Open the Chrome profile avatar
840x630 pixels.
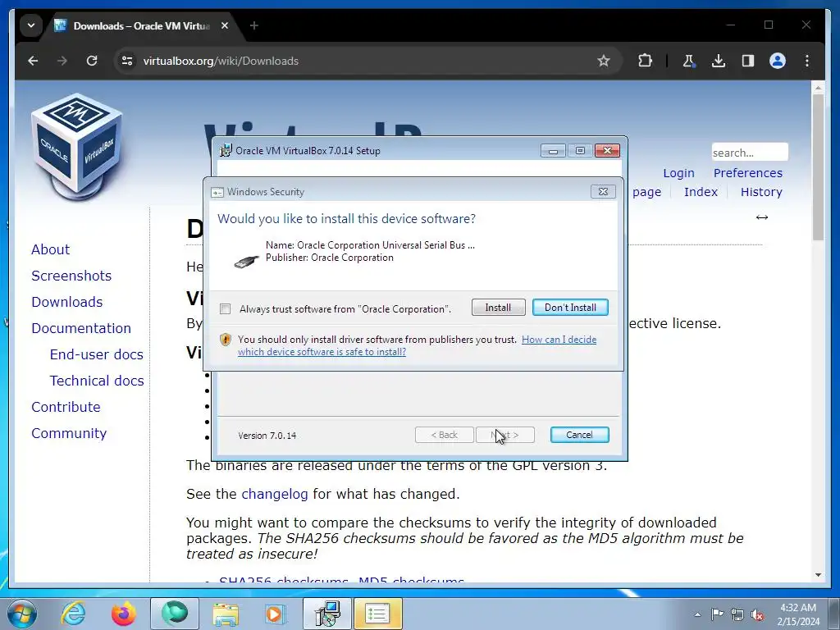(x=778, y=61)
